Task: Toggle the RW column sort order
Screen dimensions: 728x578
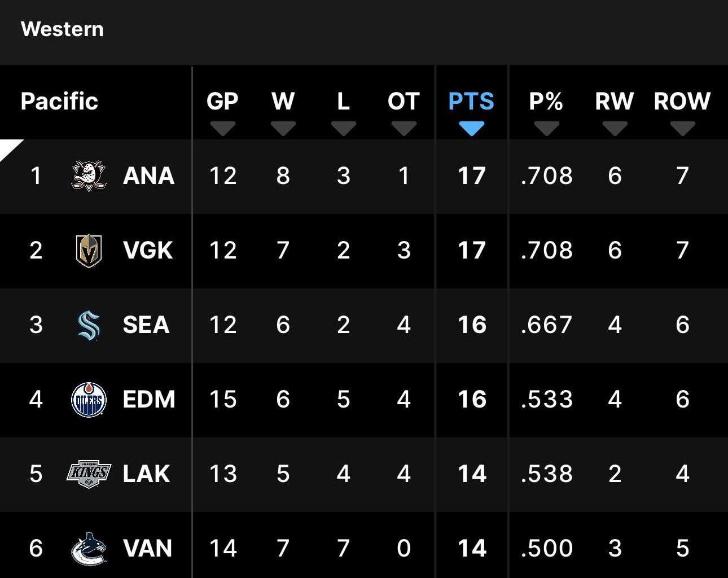Action: (615, 128)
